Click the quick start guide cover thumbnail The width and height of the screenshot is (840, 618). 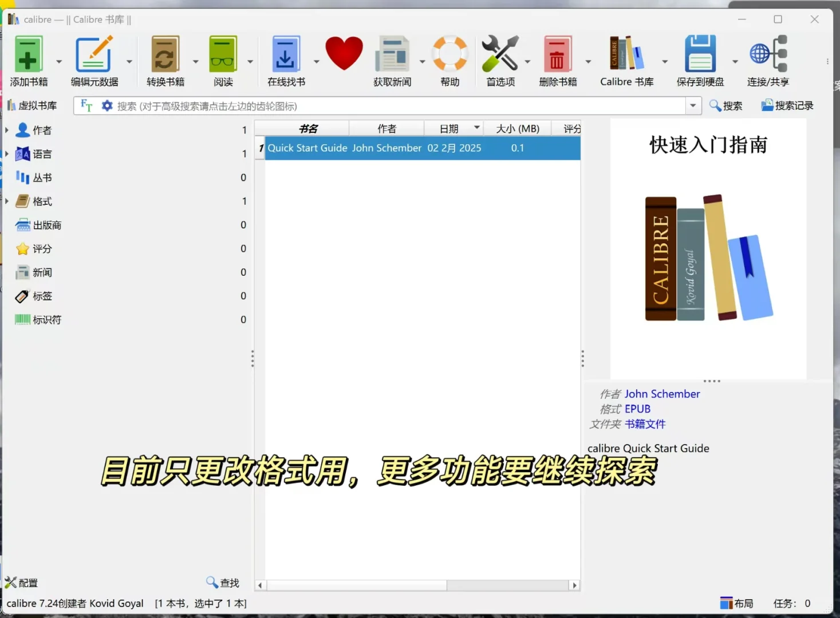[708, 248]
